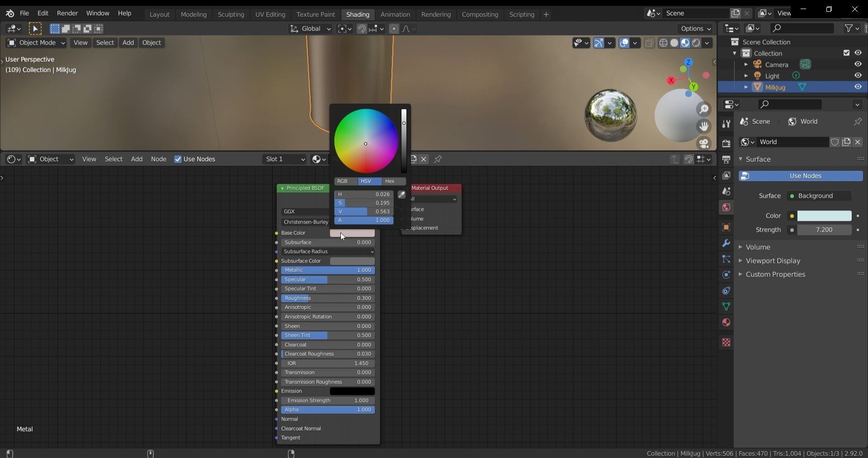The height and width of the screenshot is (458, 868).
Task: Click the pan hand viewport gizmo
Action: pos(703,126)
